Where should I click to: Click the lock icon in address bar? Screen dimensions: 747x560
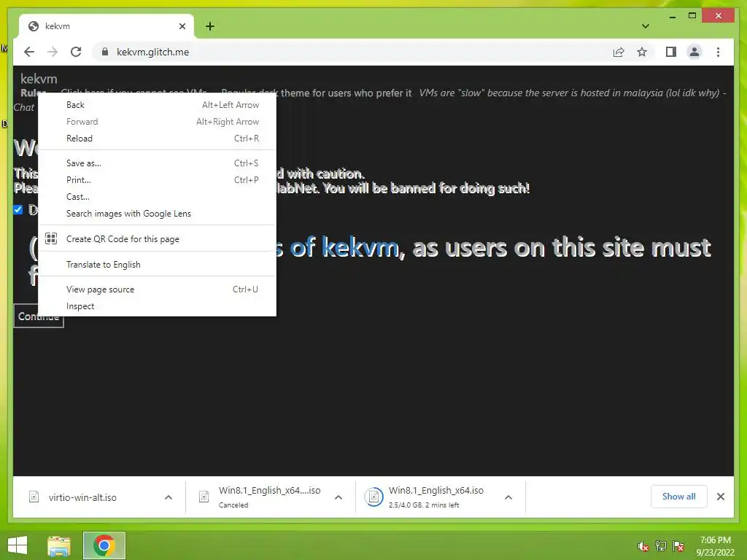click(x=105, y=52)
